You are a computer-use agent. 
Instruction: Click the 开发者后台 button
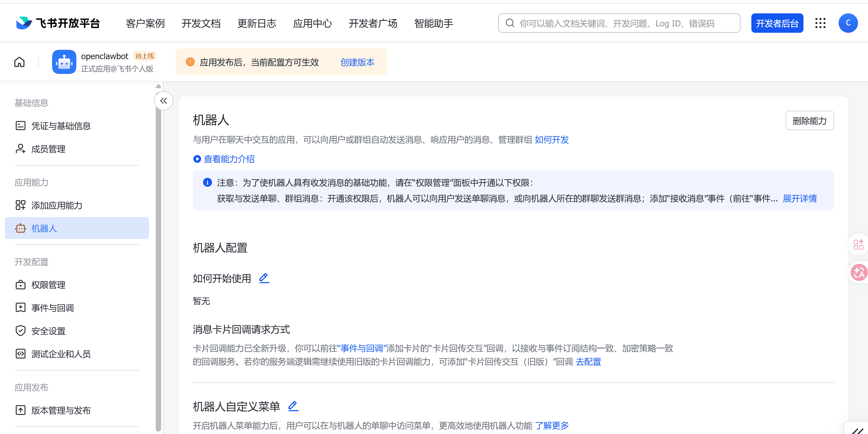tap(777, 23)
